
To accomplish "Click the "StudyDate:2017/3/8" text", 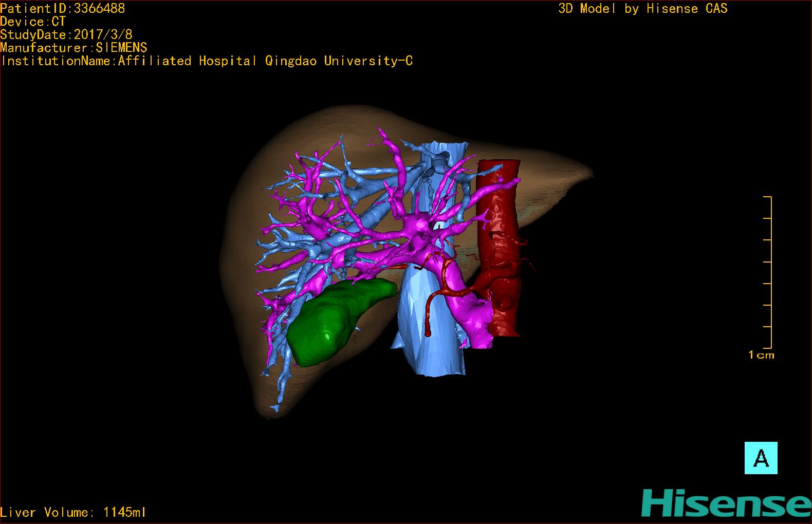I will [x=66, y=34].
